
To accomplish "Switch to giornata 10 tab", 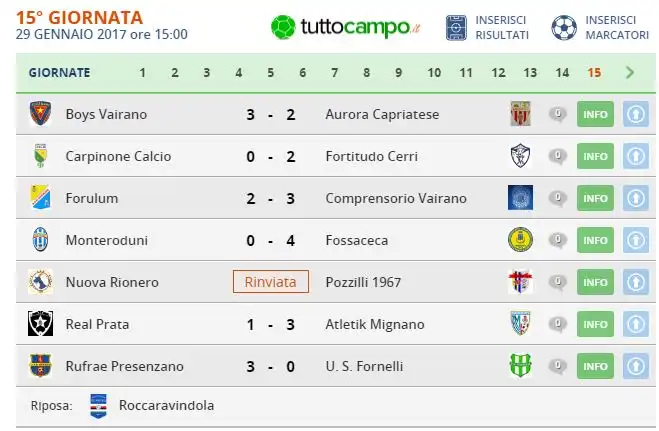I will coord(434,73).
